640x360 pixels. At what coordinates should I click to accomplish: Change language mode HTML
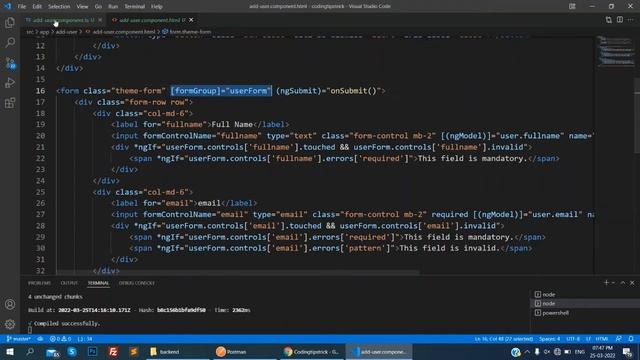(x=602, y=339)
